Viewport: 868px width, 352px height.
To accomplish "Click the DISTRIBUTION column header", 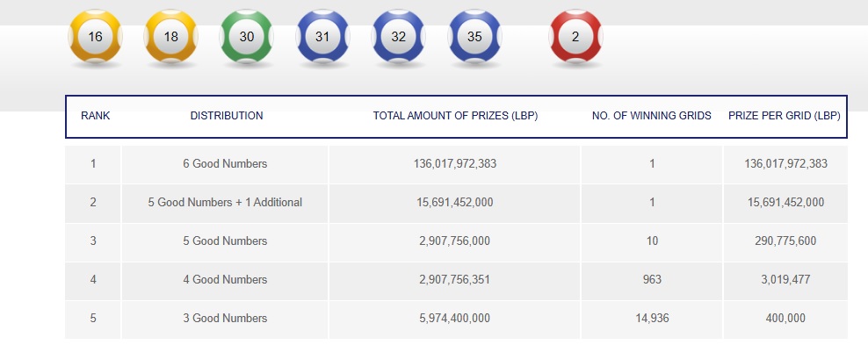I will click(226, 116).
